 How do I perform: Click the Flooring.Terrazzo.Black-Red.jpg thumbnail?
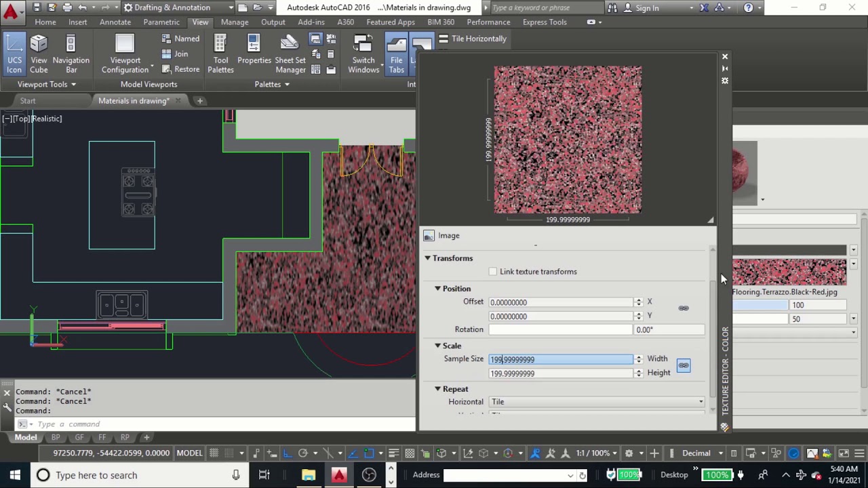789,272
